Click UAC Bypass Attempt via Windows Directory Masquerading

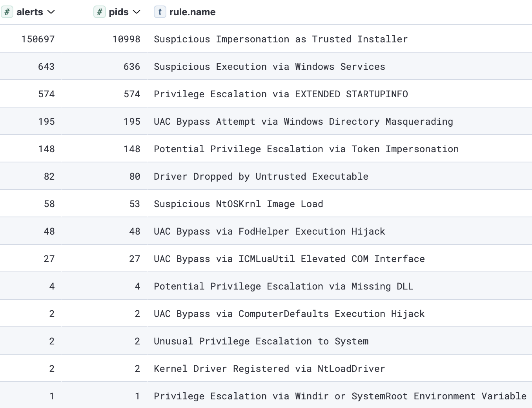pyautogui.click(x=303, y=122)
